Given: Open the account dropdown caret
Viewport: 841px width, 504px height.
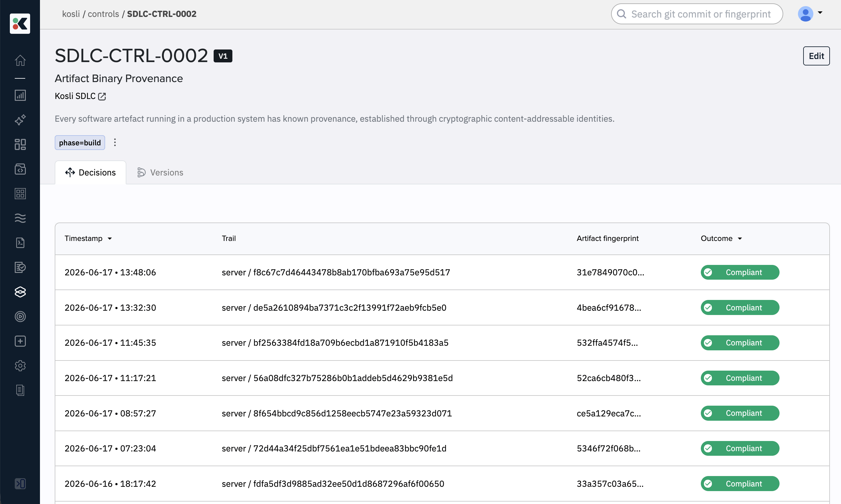Looking at the screenshot, I should [820, 13].
